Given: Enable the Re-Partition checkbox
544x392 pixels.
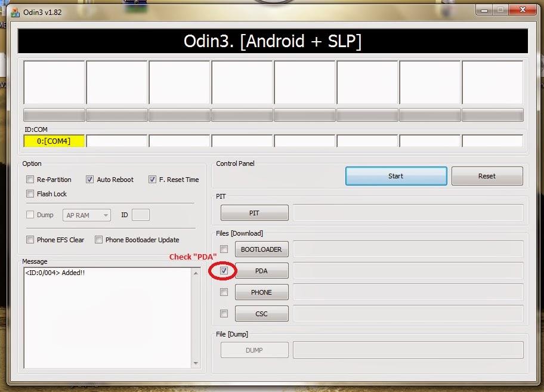Looking at the screenshot, I should pos(30,180).
